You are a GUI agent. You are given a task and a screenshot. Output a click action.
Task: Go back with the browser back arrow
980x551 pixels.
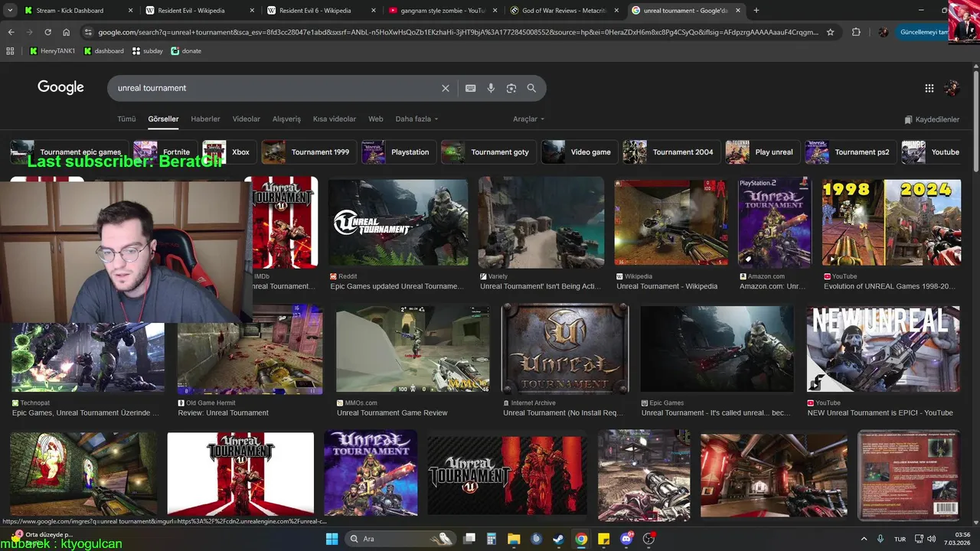click(x=11, y=32)
